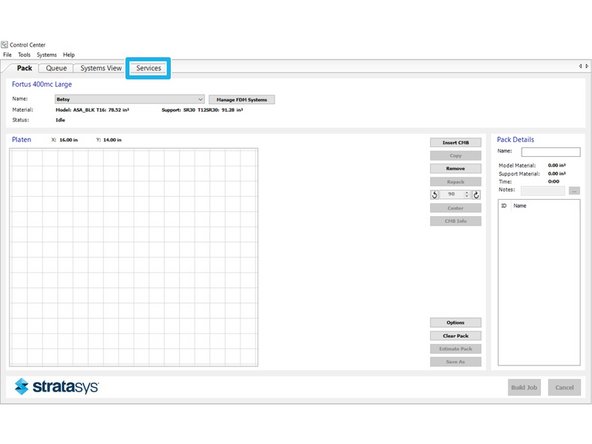Viewport: 592px width, 444px height.
Task: Open the FDM system Name dropdown
Action: click(130, 99)
